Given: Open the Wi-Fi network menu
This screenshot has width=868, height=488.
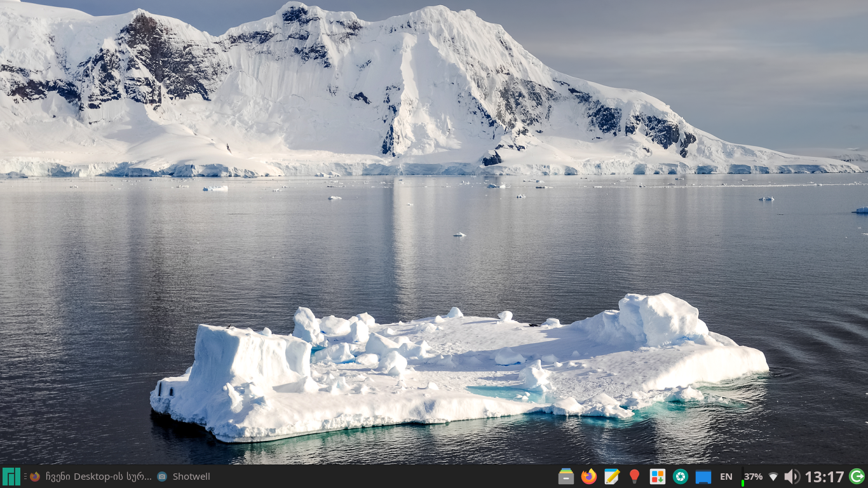Looking at the screenshot, I should [x=773, y=477].
